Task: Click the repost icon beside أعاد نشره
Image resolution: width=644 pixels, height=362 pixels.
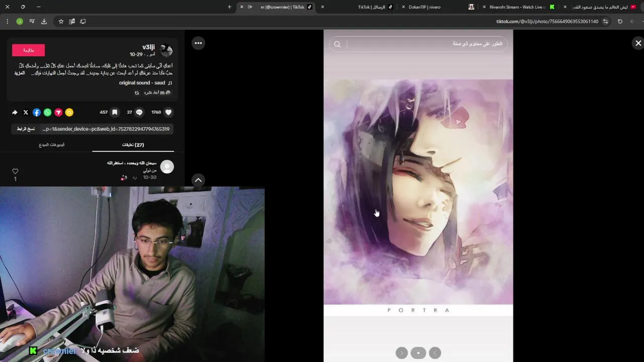Action: point(137,93)
